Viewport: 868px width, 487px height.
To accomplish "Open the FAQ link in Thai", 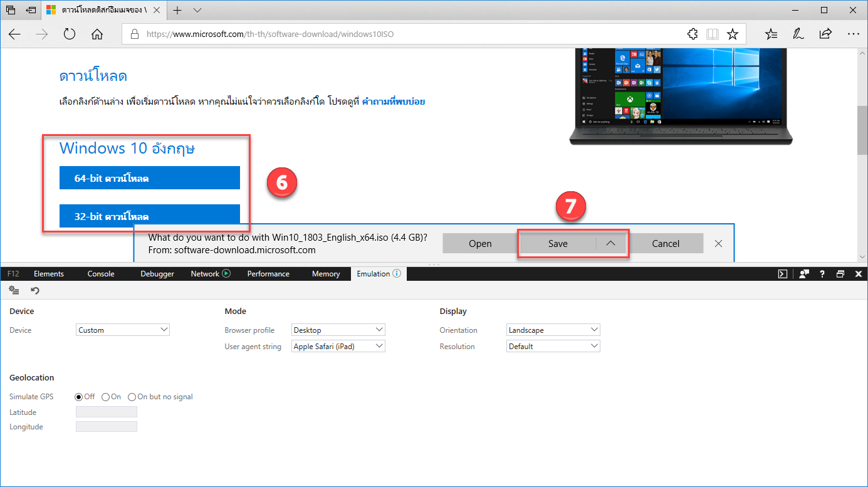I will coord(394,101).
